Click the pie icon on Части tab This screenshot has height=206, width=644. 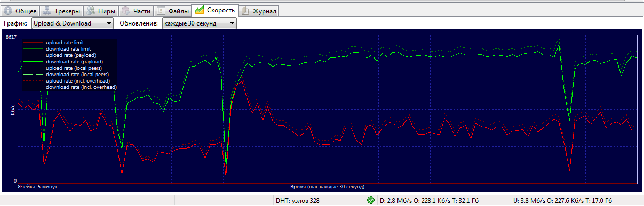coord(126,11)
